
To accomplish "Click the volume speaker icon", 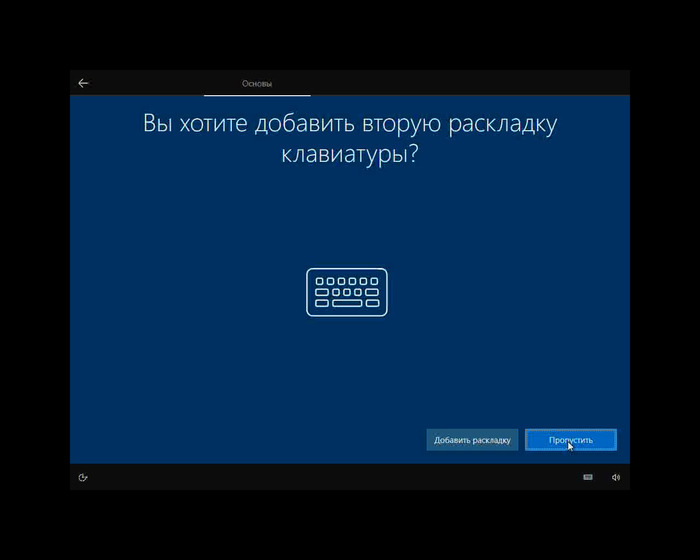I will pyautogui.click(x=616, y=477).
